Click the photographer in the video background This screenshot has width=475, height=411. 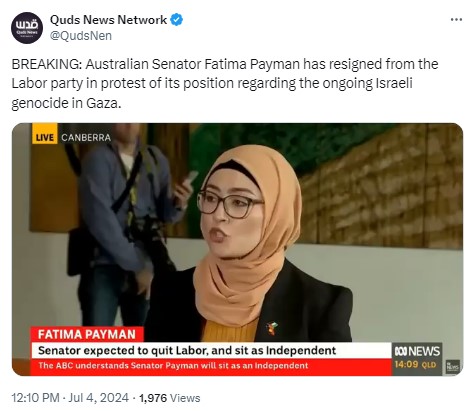(x=127, y=223)
